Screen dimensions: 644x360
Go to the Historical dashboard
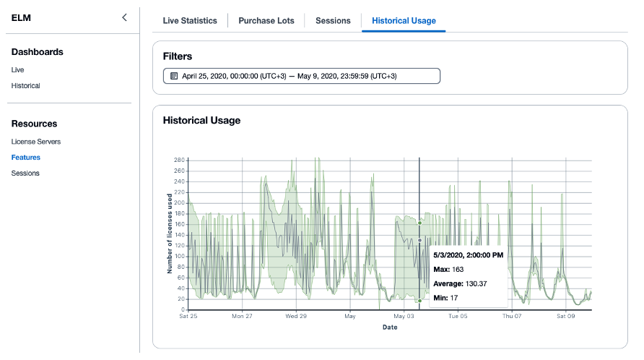tap(25, 86)
